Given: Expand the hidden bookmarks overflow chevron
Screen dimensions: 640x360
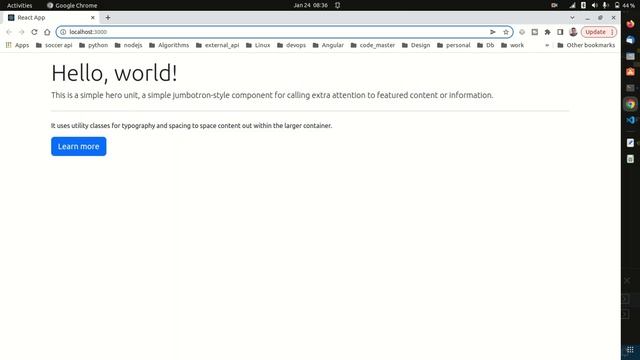Looking at the screenshot, I should (547, 45).
